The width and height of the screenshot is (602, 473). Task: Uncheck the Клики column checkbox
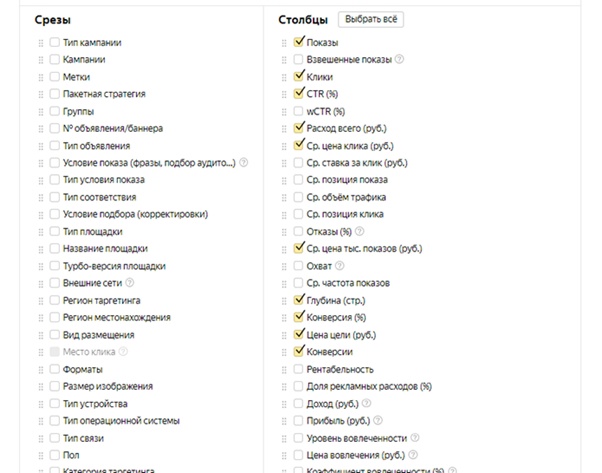click(x=299, y=76)
